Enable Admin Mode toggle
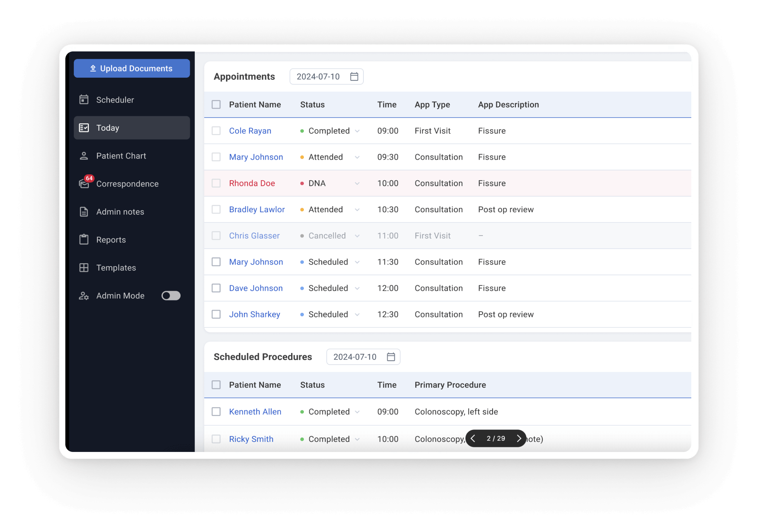The width and height of the screenshot is (757, 532). [x=171, y=296]
